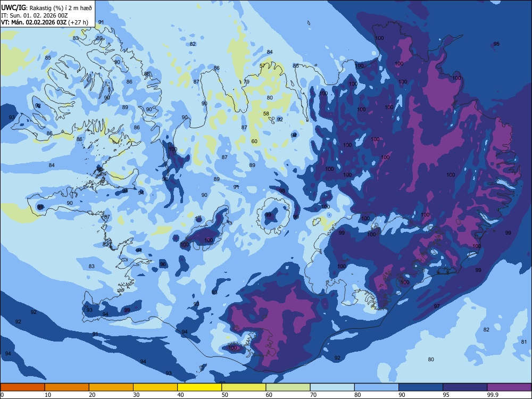The width and height of the screenshot is (532, 399).
Task: Click the legend label '0'
Action: [2, 395]
